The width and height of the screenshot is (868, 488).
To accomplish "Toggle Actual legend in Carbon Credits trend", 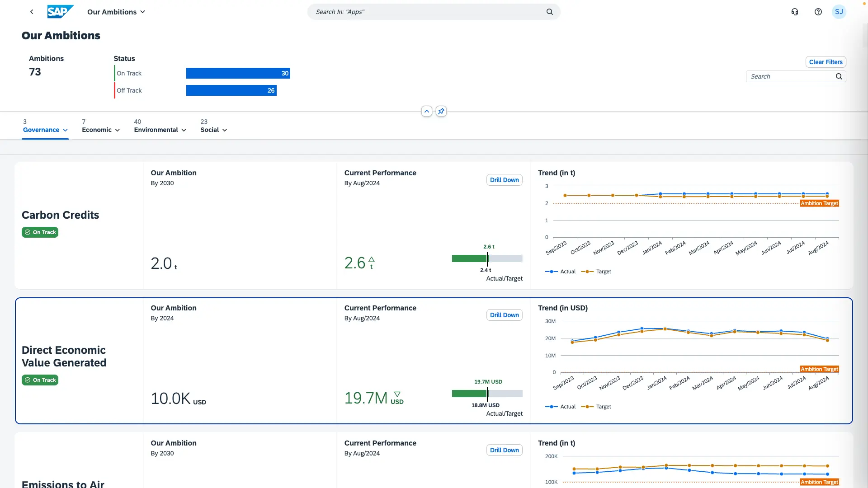I will point(561,272).
